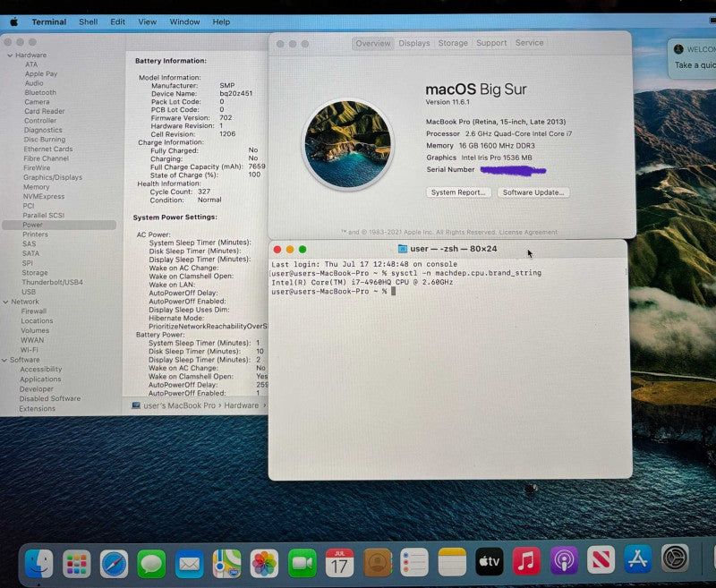Viewport: 716px width, 588px height.
Task: Select Firewall under Network
Action: tap(34, 311)
